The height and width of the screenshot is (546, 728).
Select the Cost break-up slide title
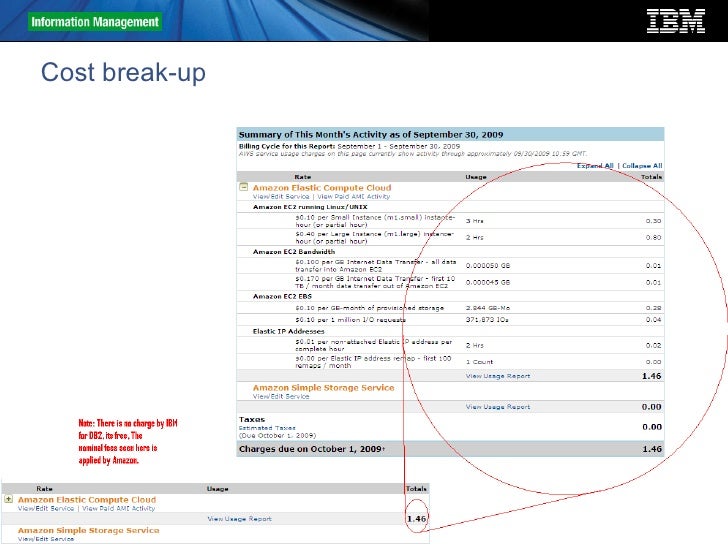pos(123,72)
